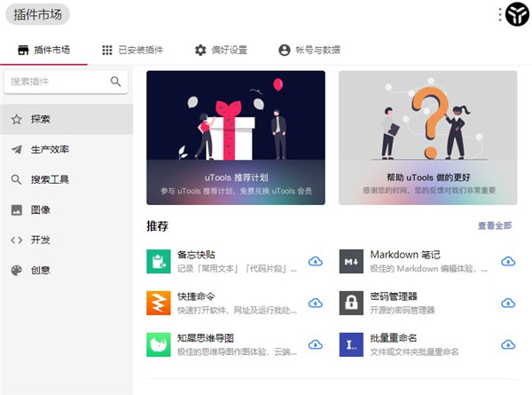This screenshot has width=532, height=395.
Task: Click the 批量重命名 blue icon
Action: [351, 344]
